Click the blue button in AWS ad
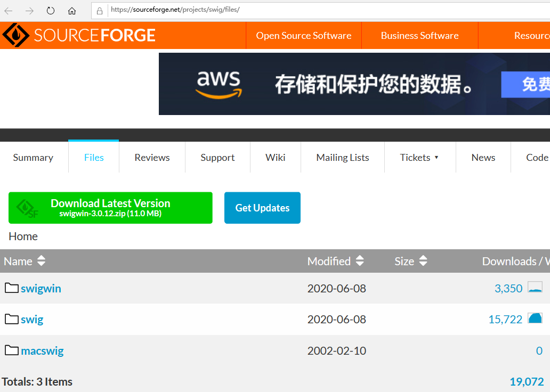The image size is (550, 392). pos(525,85)
